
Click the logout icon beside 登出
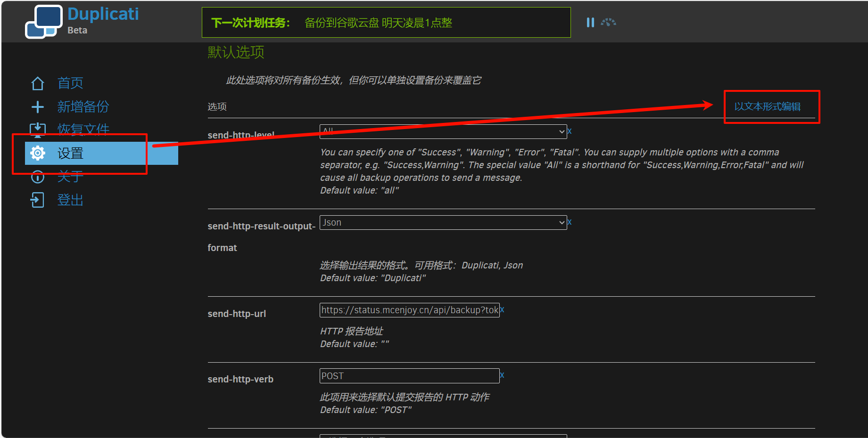point(38,200)
